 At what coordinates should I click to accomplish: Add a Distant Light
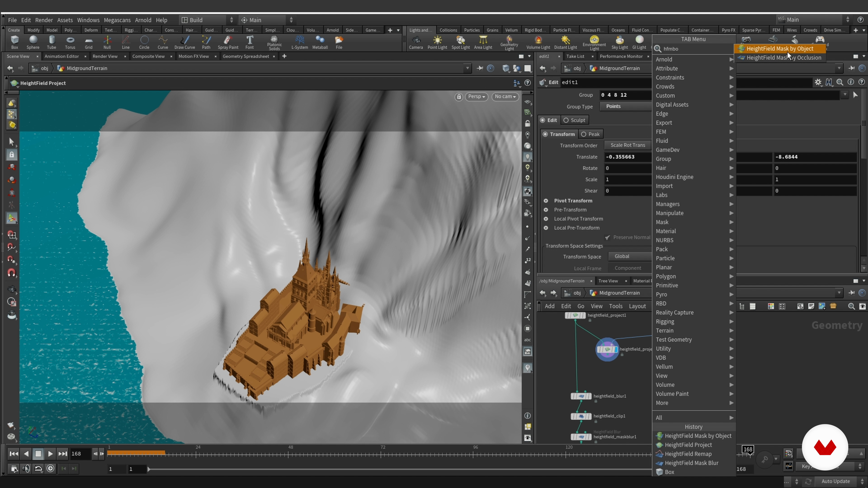(x=565, y=42)
